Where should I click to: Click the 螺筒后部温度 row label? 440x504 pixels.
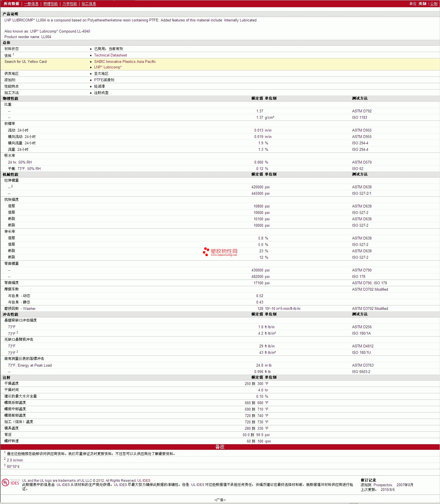point(15,403)
